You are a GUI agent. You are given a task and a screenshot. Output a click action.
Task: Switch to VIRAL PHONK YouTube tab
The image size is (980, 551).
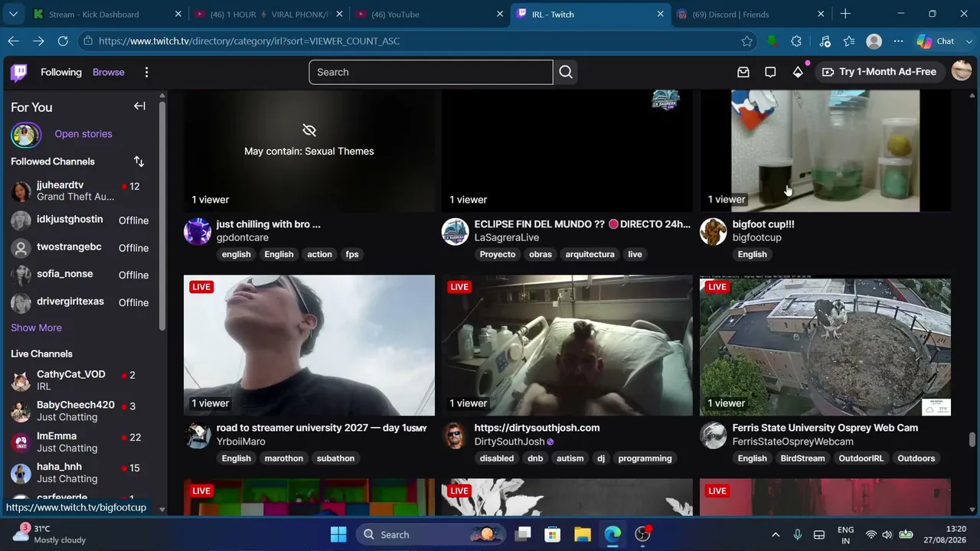point(268,14)
